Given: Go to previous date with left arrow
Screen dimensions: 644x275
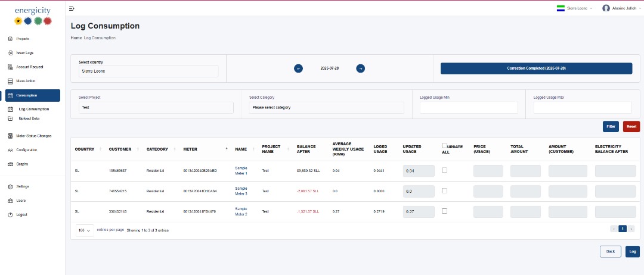Looking at the screenshot, I should (299, 68).
